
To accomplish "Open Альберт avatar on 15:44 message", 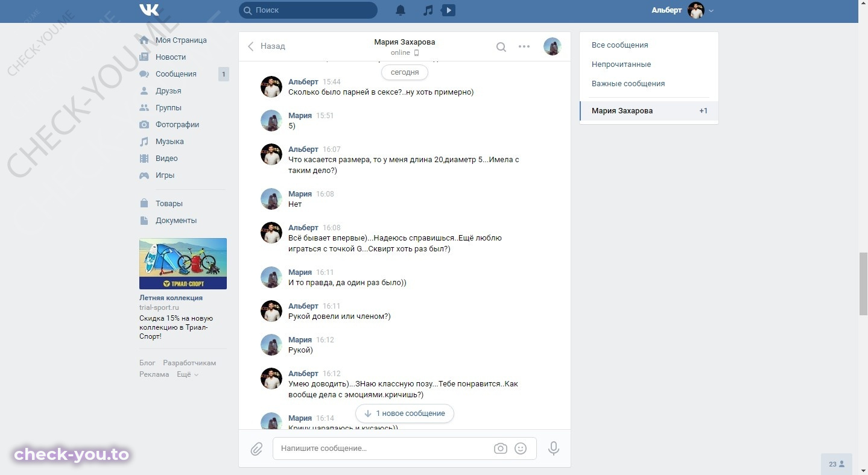I will point(271,87).
